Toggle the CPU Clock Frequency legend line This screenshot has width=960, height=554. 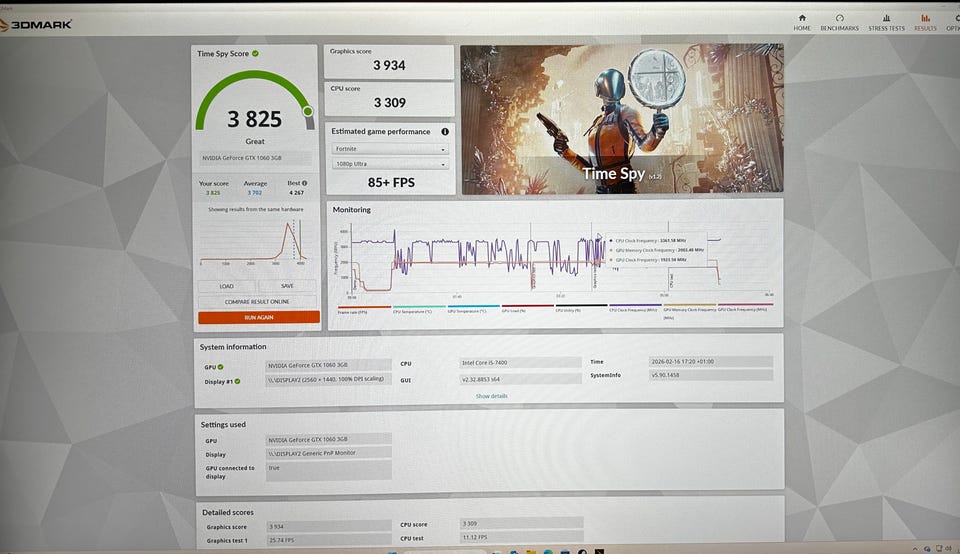[635, 309]
